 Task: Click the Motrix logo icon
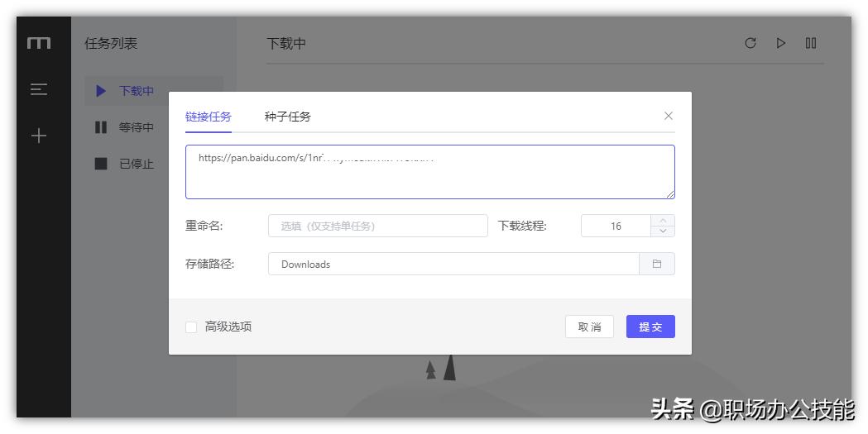pyautogui.click(x=39, y=43)
